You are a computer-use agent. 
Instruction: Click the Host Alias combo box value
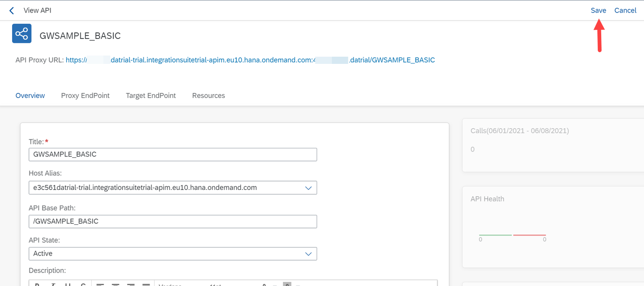point(145,188)
